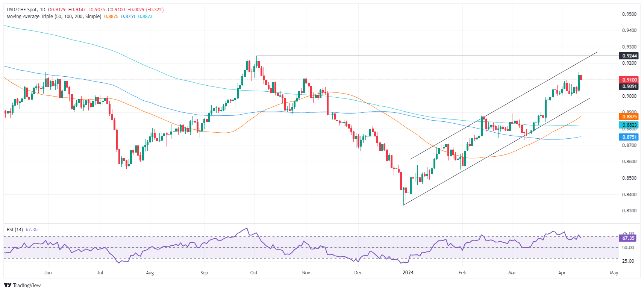Image resolution: width=644 pixels, height=292 pixels.
Task: Click the orange 0.8875 value in legend
Action: click(x=111, y=17)
